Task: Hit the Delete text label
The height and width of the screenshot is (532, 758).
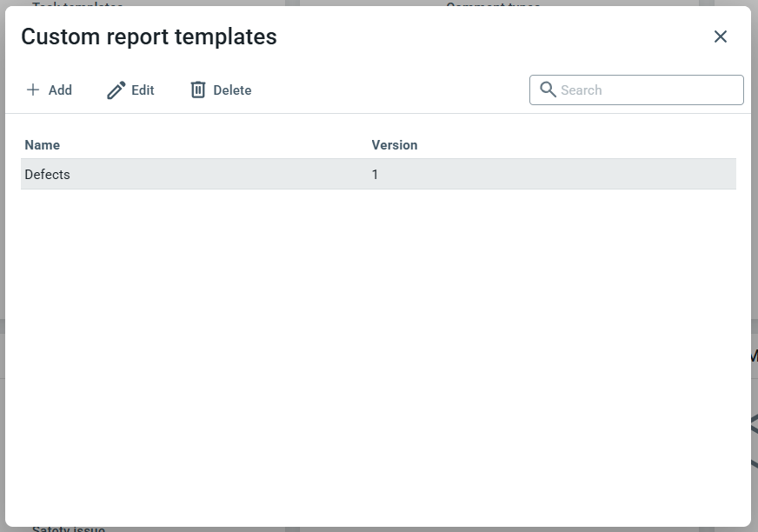Action: click(x=232, y=90)
